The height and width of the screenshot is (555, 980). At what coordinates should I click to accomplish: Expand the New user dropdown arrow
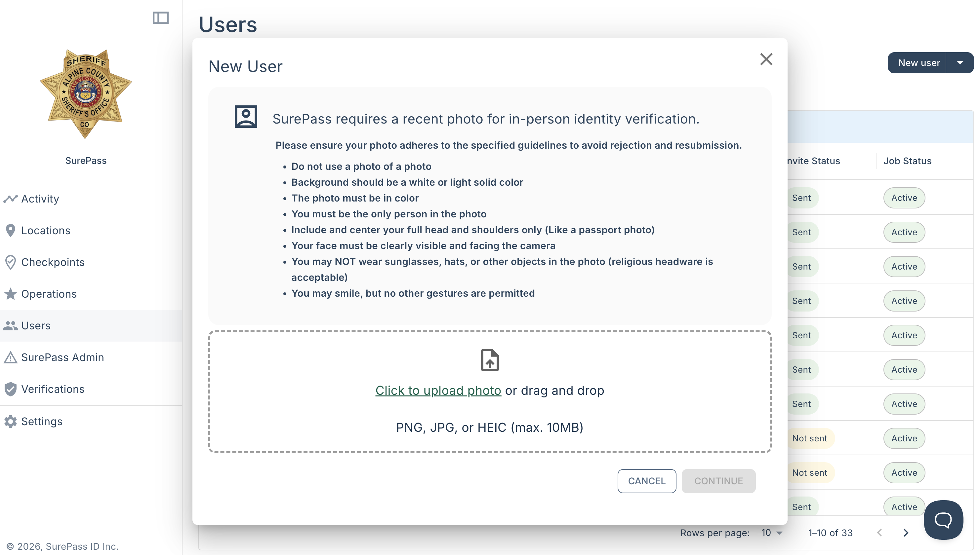960,63
